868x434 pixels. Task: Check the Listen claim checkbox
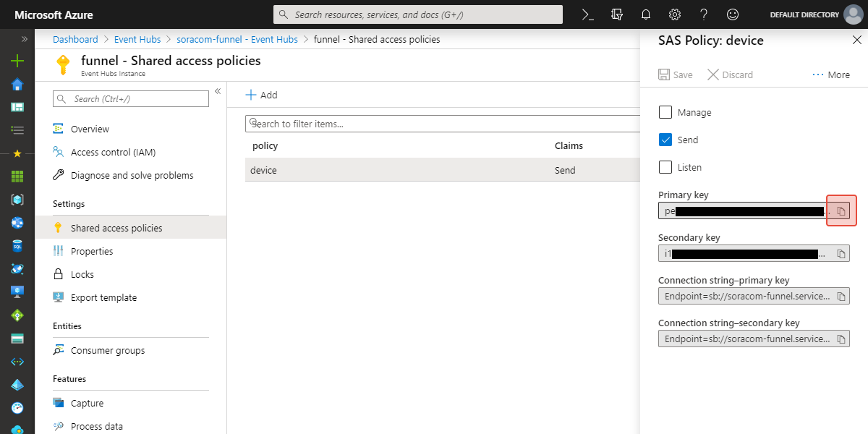[x=665, y=168]
